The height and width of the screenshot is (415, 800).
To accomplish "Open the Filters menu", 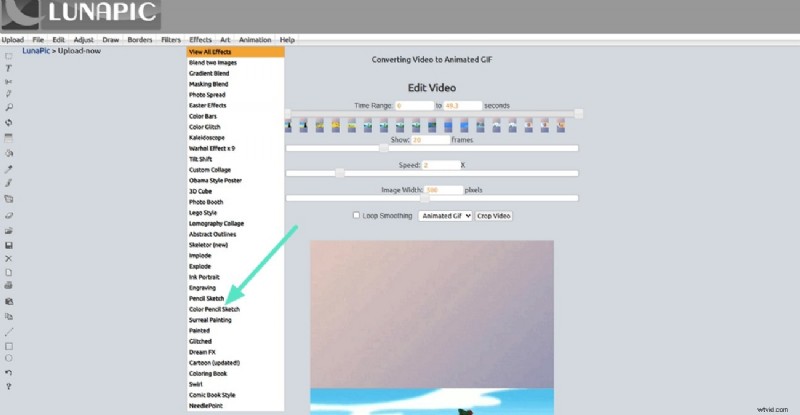I will pyautogui.click(x=171, y=39).
